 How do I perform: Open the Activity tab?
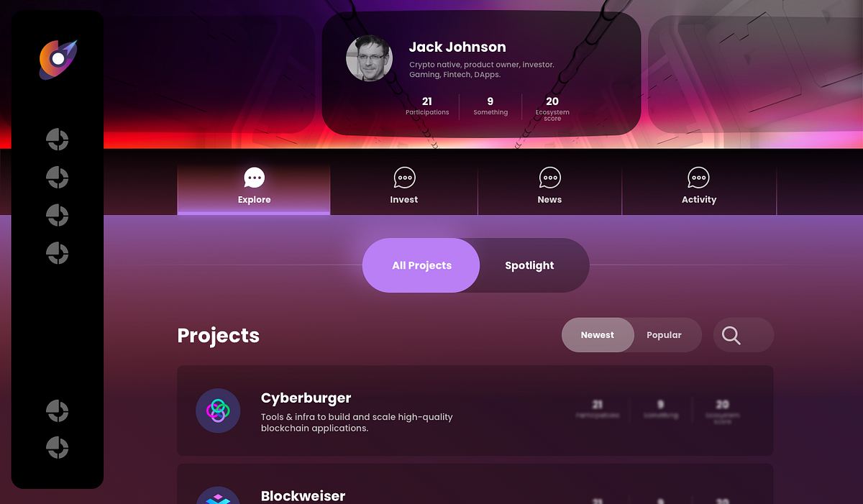click(x=699, y=188)
